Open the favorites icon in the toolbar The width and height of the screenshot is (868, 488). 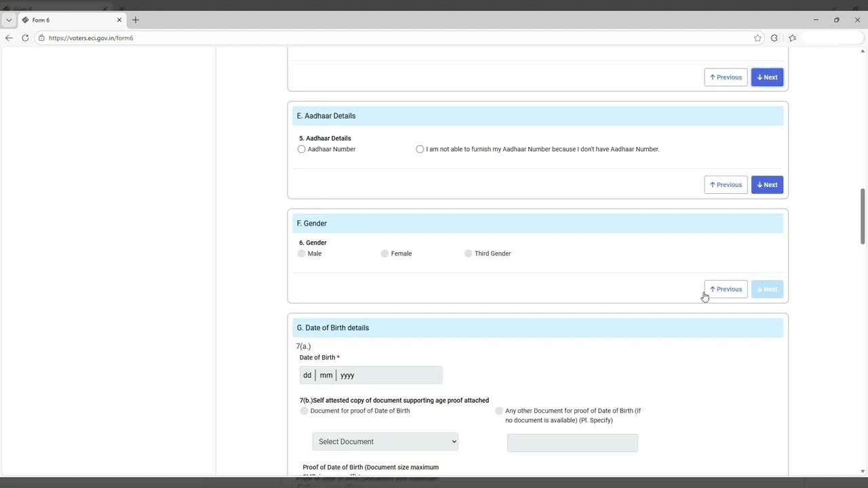[792, 38]
